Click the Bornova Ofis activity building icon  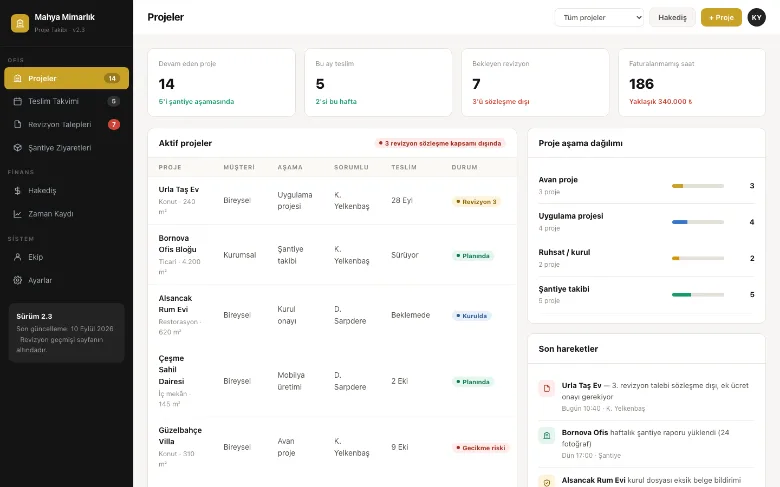[547, 436]
